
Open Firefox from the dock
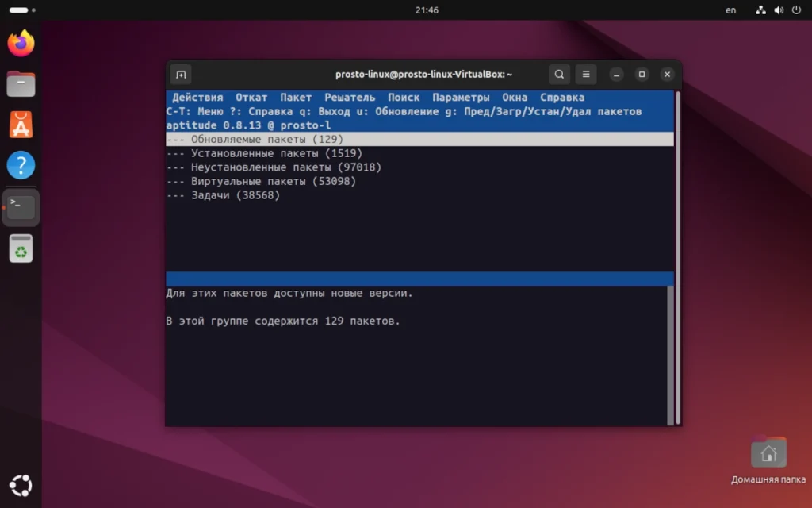coord(21,43)
